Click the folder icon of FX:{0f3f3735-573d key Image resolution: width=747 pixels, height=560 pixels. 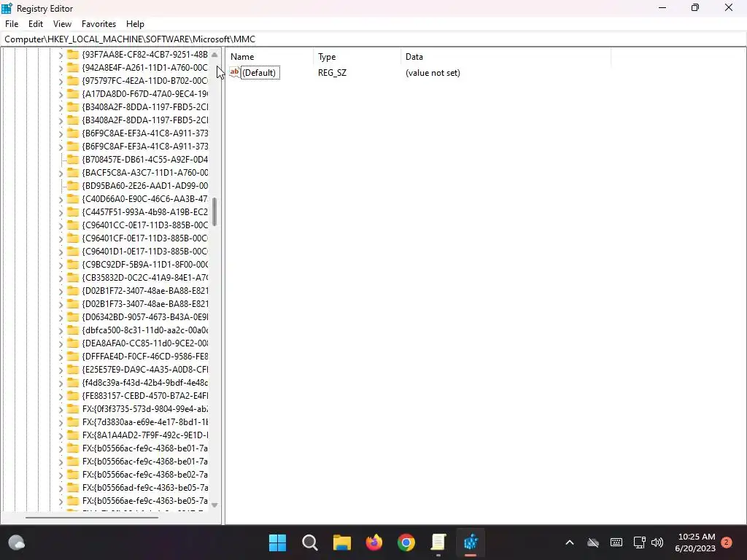72,408
